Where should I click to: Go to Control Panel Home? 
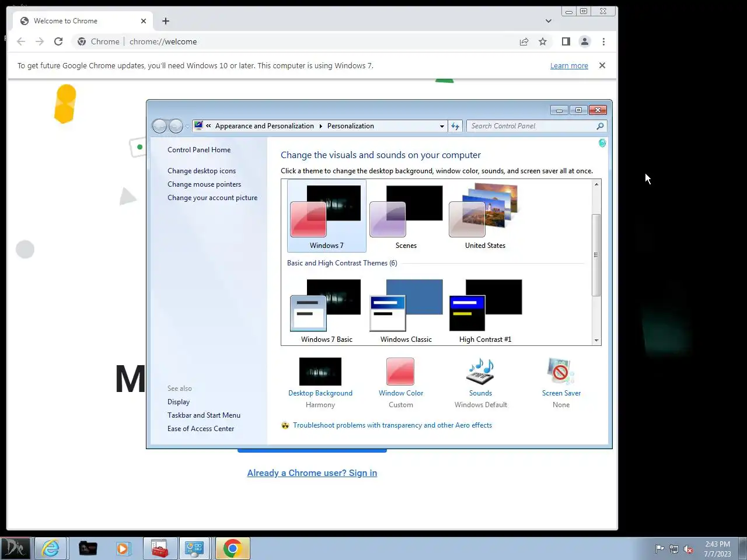199,150
